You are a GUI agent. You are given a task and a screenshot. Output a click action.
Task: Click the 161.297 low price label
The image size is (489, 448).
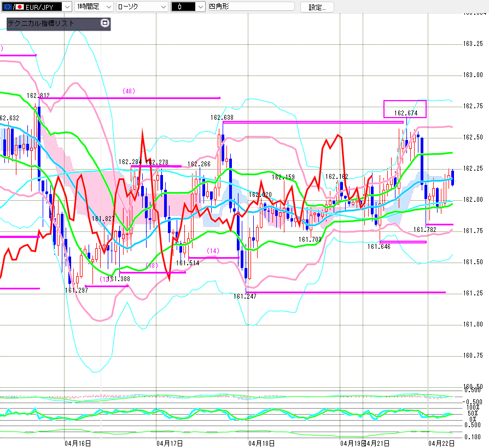(x=77, y=290)
